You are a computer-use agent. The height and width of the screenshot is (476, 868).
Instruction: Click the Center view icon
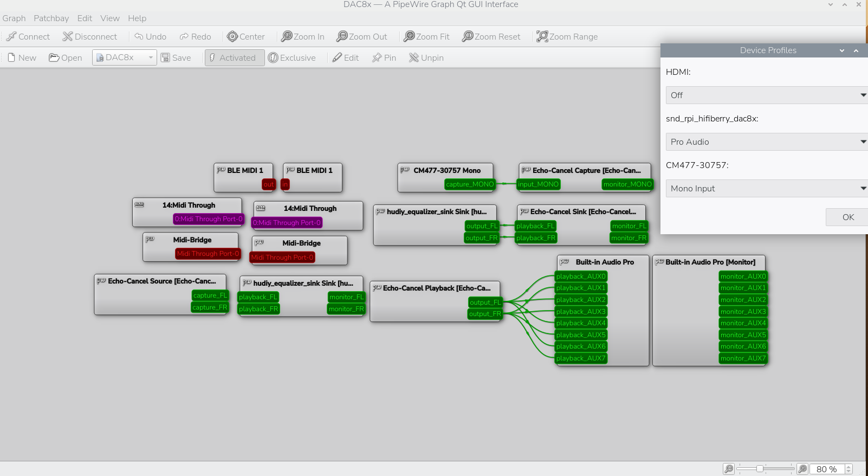point(232,37)
